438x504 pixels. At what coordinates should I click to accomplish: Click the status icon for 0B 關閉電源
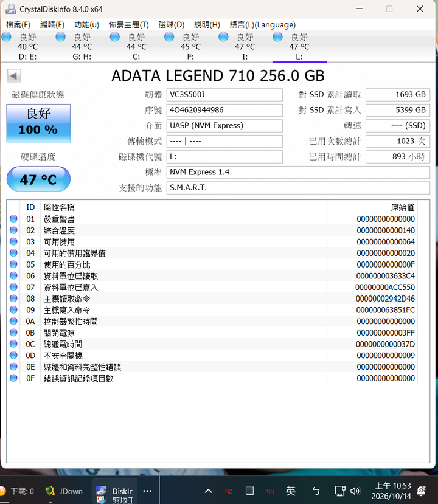(x=13, y=333)
